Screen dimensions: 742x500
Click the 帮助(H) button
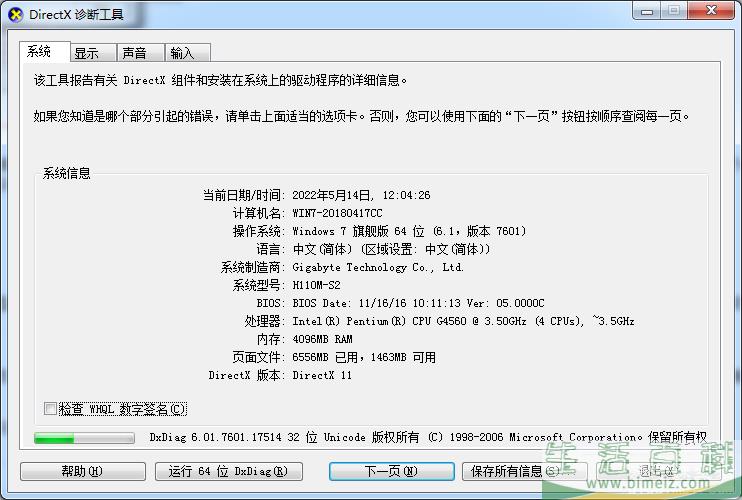point(83,471)
